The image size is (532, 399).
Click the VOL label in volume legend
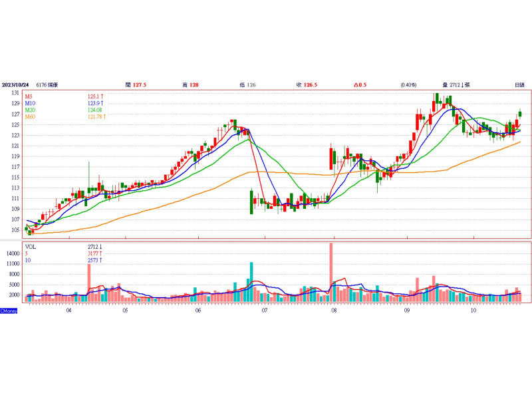point(31,247)
